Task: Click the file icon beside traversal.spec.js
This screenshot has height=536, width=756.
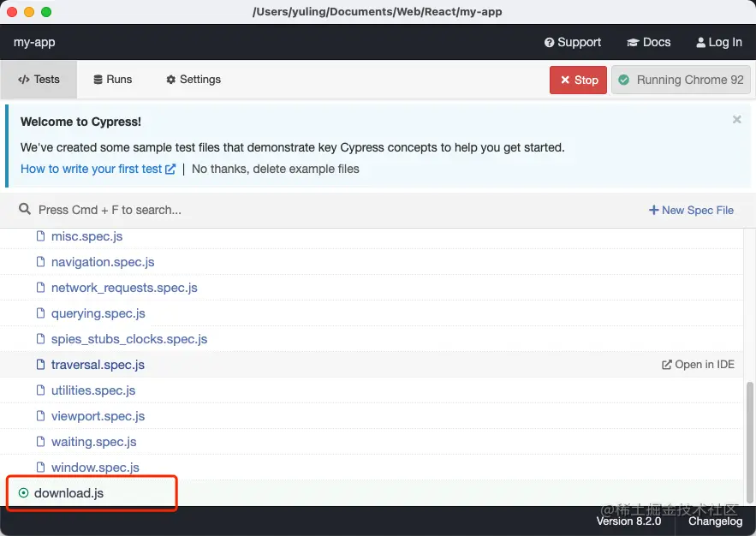Action: click(41, 365)
